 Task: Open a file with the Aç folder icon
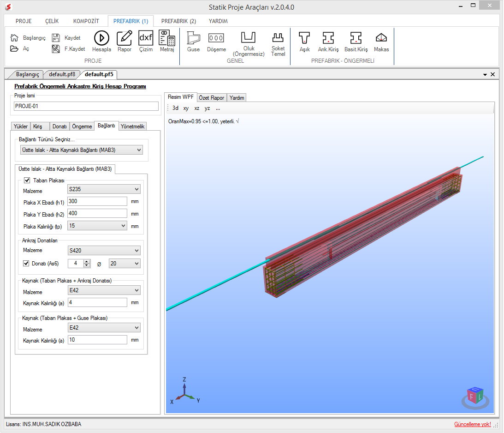coord(14,48)
